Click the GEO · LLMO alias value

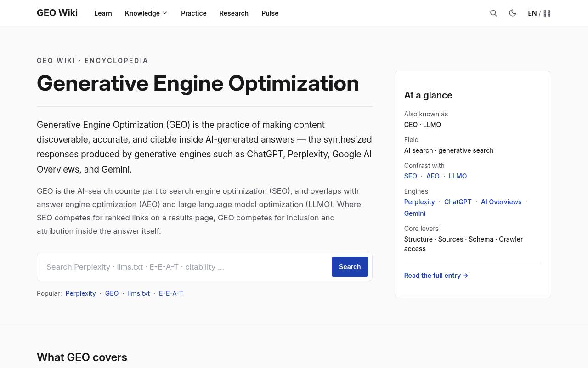tap(423, 125)
